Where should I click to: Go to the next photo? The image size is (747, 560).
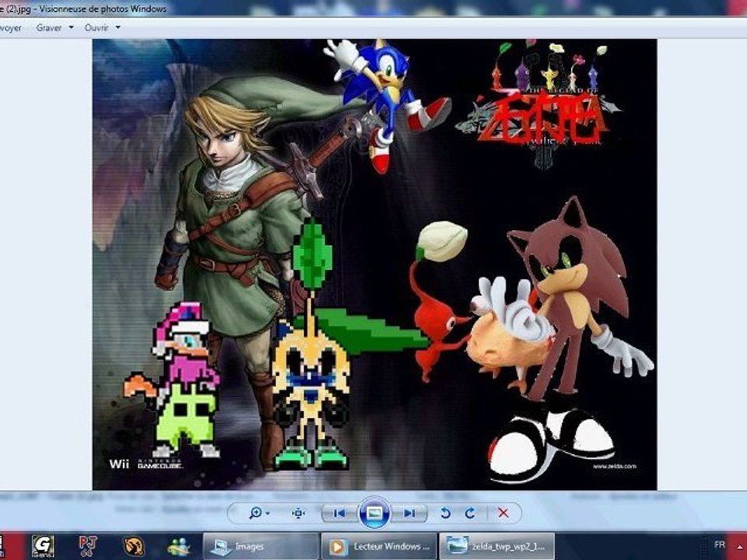(x=409, y=513)
